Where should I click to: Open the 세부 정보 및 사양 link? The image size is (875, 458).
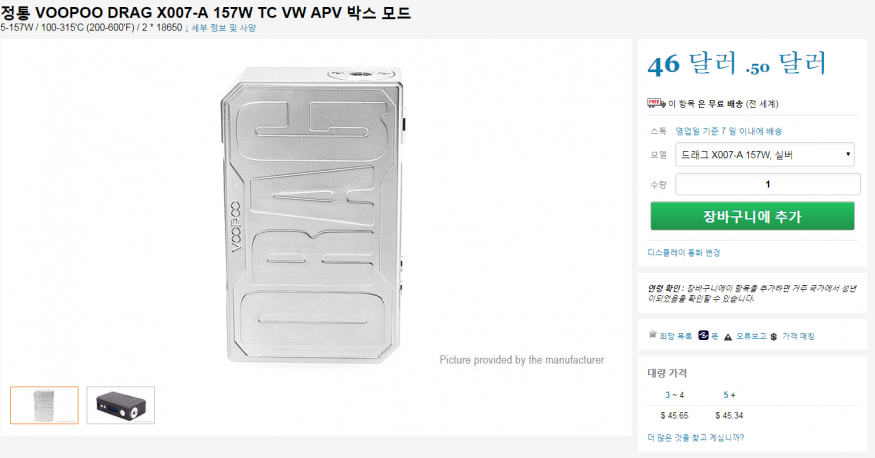coord(223,28)
